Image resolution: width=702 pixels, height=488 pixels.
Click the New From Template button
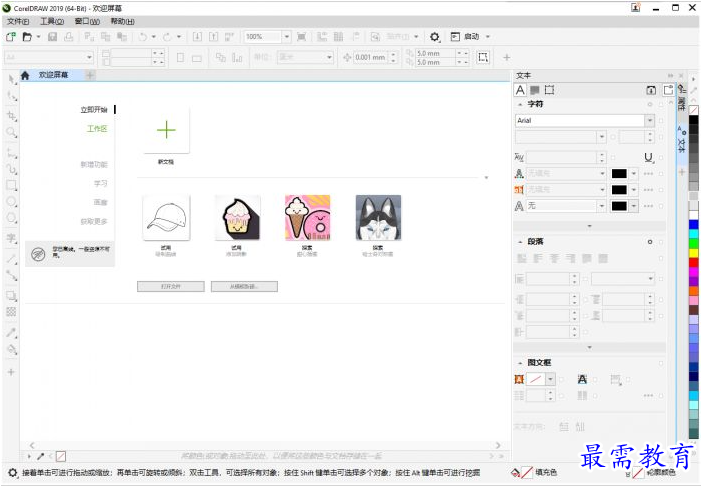(244, 287)
